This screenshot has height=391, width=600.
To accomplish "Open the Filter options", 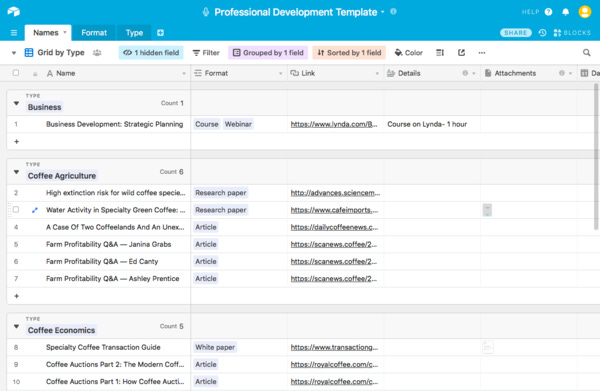I will point(206,53).
